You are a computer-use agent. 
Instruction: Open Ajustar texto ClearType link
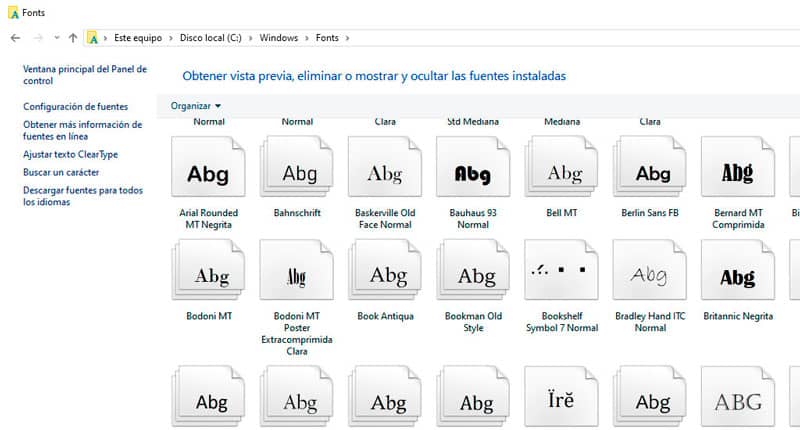[70, 155]
